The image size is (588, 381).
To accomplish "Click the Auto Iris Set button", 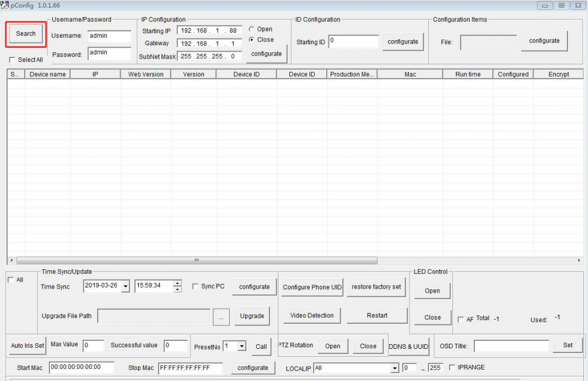I will point(28,345).
